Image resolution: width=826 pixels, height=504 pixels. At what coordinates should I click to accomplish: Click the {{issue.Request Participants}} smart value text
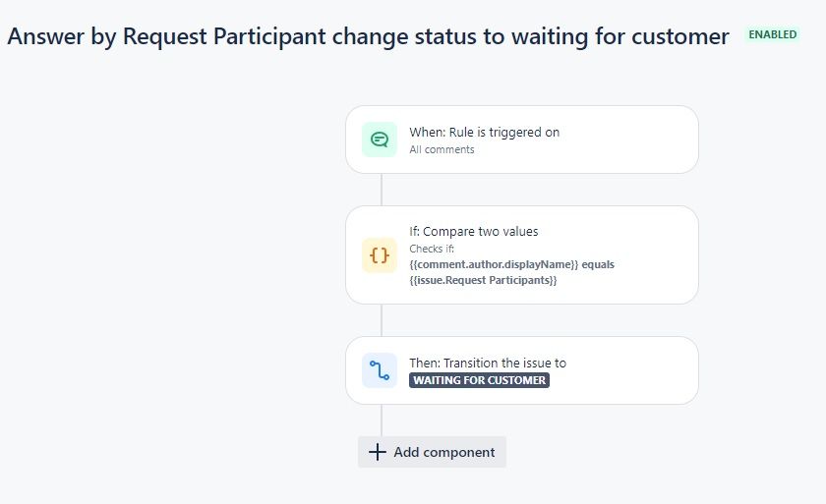click(x=483, y=280)
